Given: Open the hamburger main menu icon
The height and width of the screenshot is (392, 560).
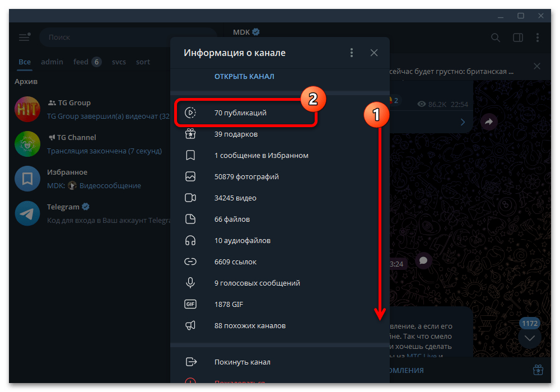Looking at the screenshot, I should pos(24,37).
